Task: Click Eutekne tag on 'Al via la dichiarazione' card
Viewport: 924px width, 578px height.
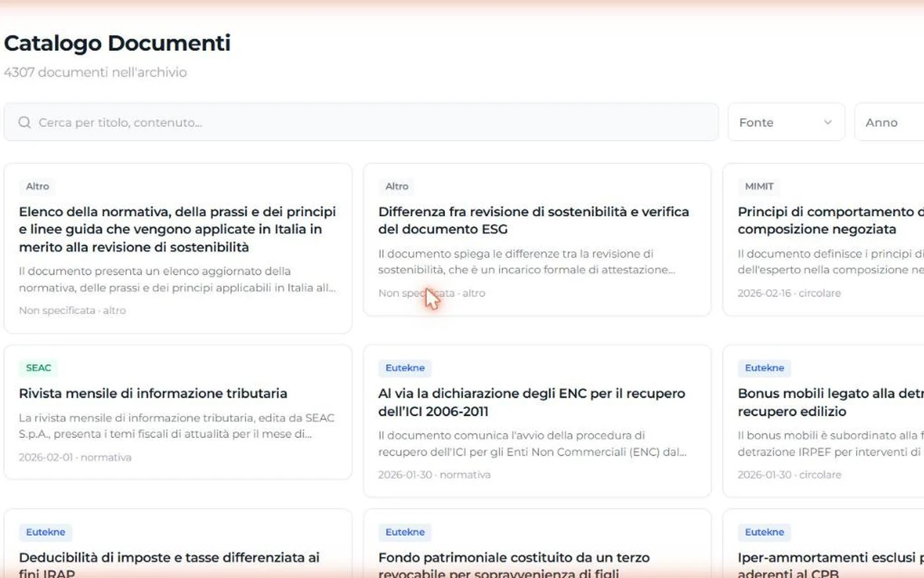Action: [405, 368]
